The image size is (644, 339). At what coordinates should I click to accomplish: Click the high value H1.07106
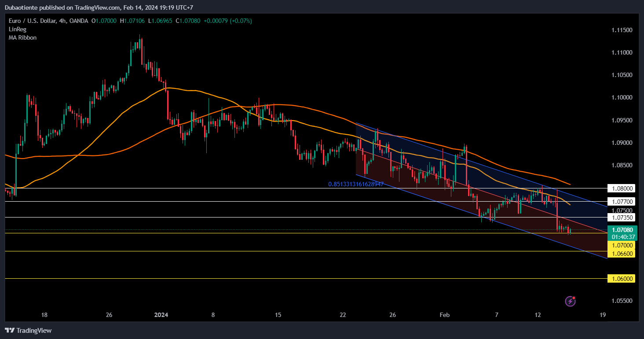pyautogui.click(x=133, y=21)
